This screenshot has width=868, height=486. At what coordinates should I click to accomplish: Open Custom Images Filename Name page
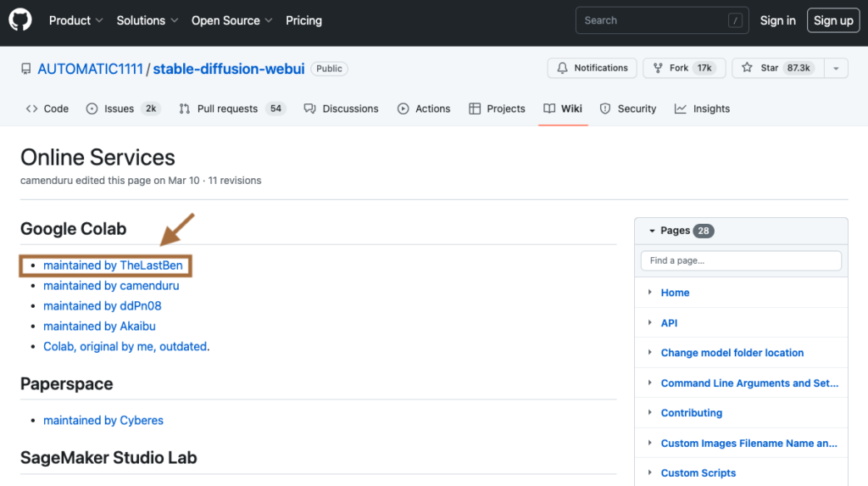[749, 444]
